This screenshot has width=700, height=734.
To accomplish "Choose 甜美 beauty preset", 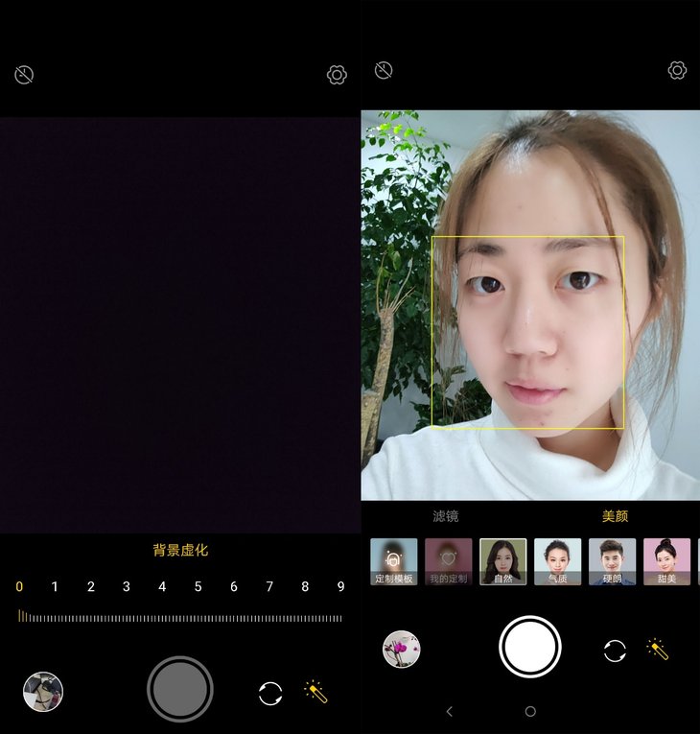I will point(666,561).
